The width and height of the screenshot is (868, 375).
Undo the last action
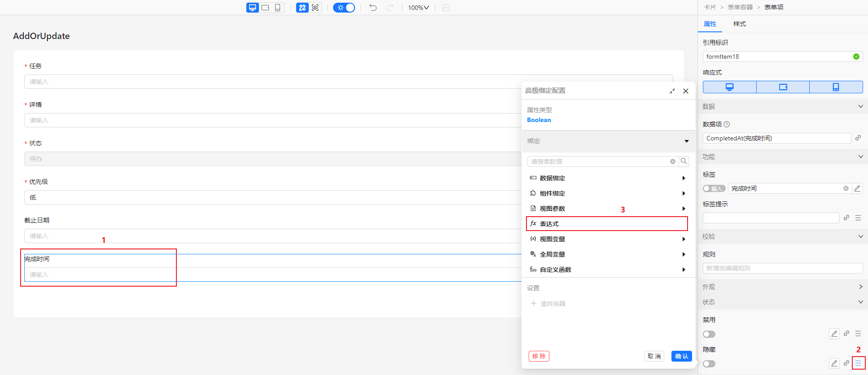pos(373,8)
